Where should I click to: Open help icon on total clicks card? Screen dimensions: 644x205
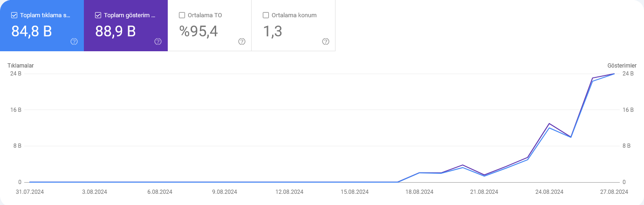point(74,41)
